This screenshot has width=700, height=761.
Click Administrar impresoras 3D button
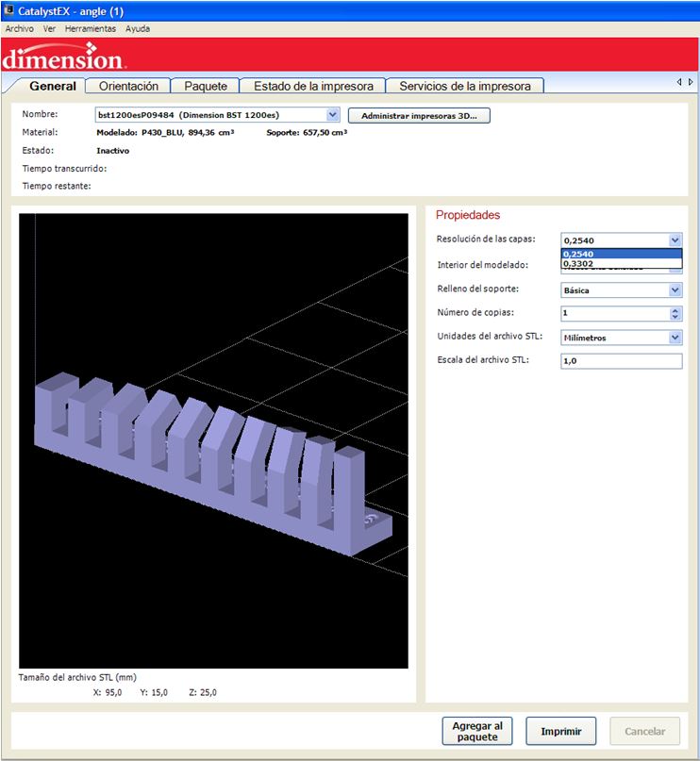[419, 115]
